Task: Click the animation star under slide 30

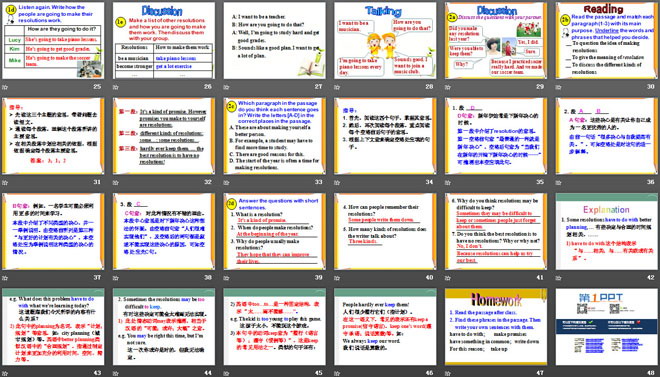Action: (x=559, y=87)
